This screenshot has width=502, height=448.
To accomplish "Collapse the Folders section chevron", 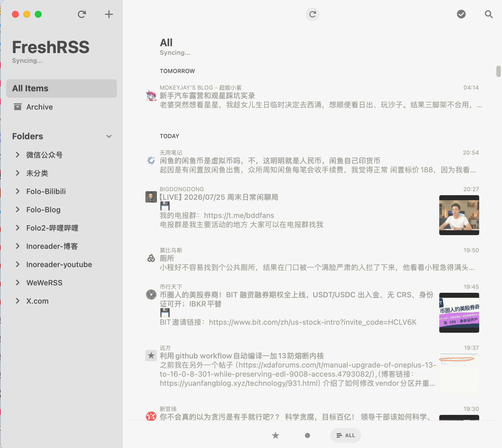I will click(109, 136).
